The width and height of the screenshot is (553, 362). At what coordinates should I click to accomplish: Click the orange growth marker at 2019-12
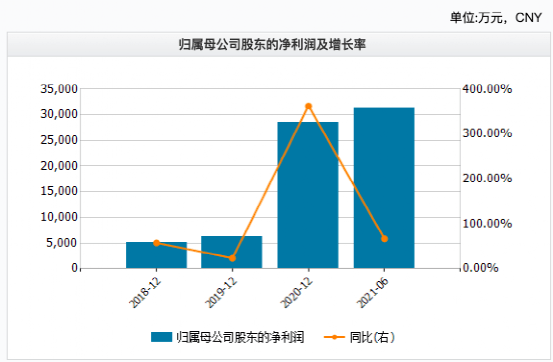[232, 258]
